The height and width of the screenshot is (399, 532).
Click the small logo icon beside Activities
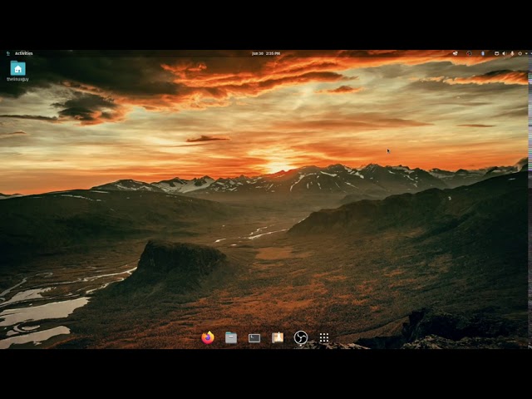tap(7, 53)
